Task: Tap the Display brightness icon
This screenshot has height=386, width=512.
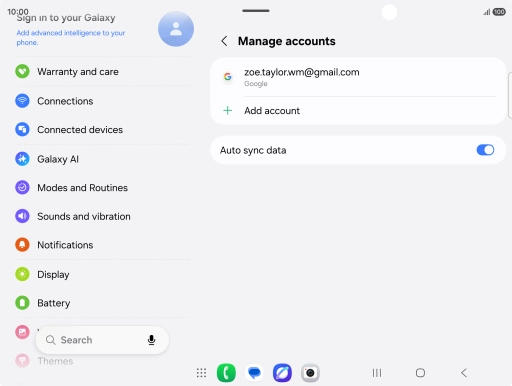Action: click(22, 274)
